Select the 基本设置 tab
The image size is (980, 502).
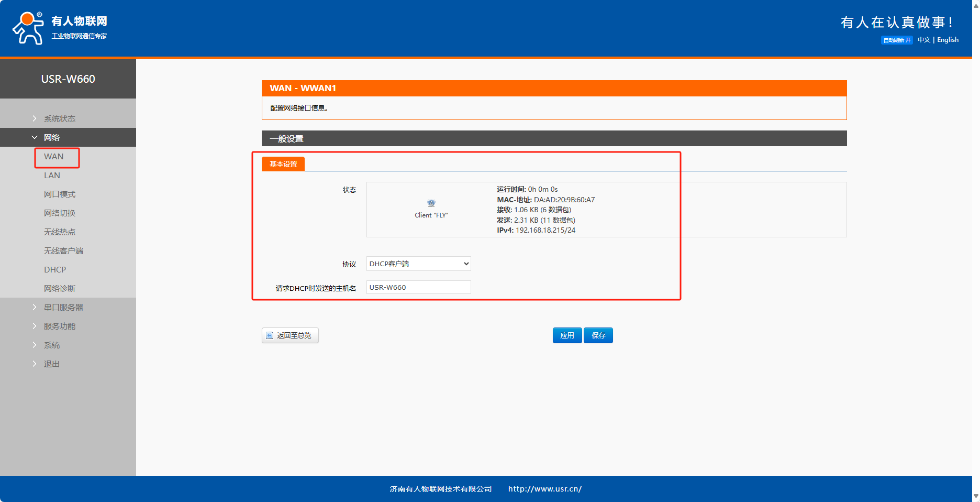point(283,165)
